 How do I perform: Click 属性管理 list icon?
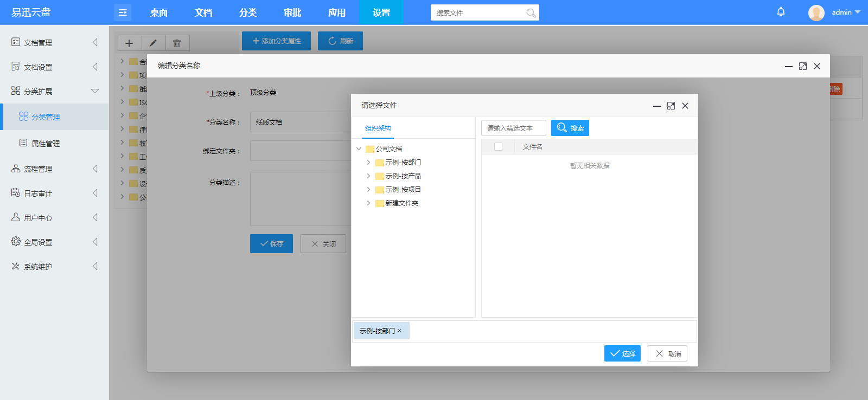click(23, 143)
